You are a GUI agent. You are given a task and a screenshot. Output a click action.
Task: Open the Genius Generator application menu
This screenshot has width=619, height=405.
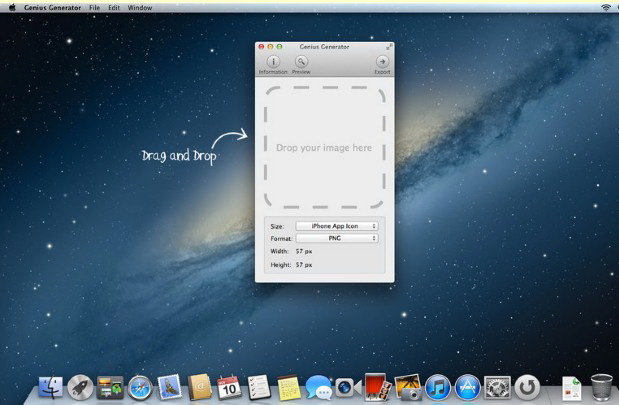[54, 7]
